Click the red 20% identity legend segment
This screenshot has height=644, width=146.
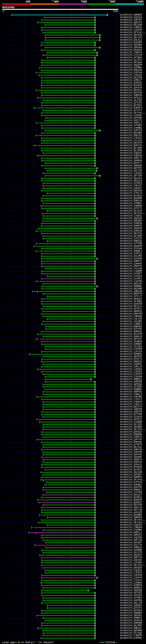click(16, 4)
